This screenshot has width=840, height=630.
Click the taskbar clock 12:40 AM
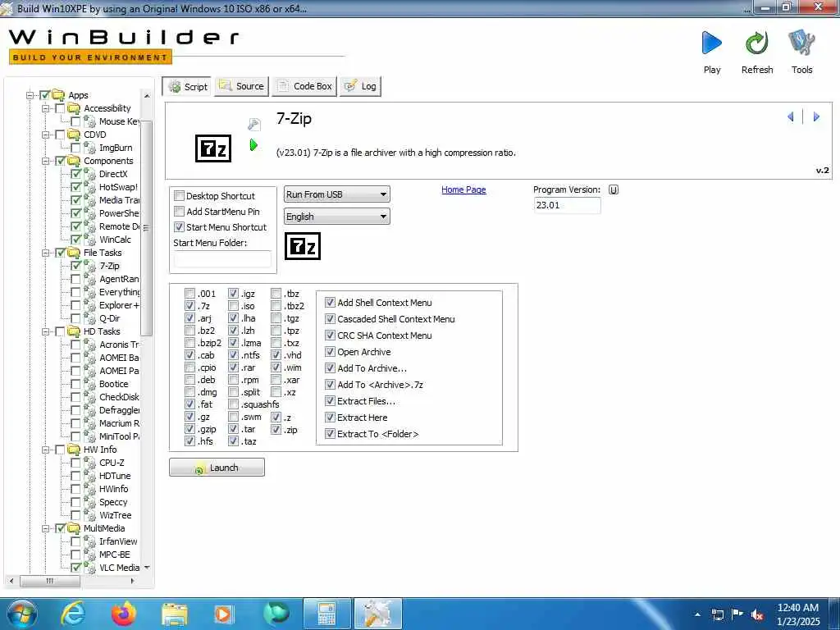click(x=797, y=608)
